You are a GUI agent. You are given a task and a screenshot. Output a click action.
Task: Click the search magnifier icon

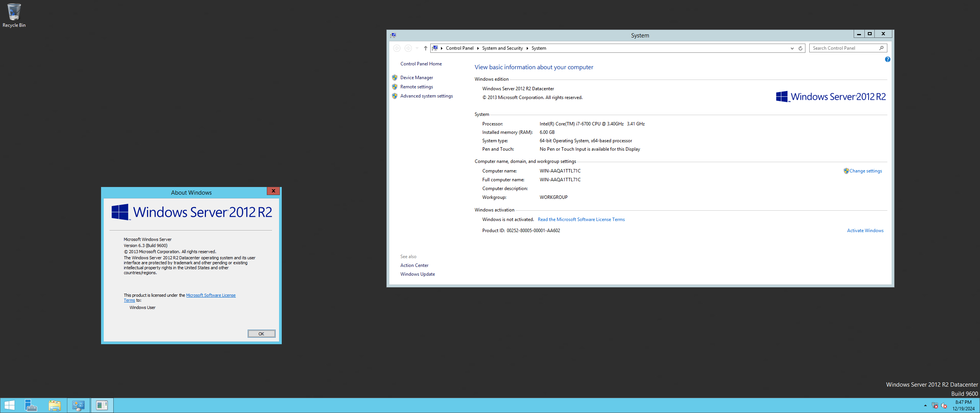point(882,48)
